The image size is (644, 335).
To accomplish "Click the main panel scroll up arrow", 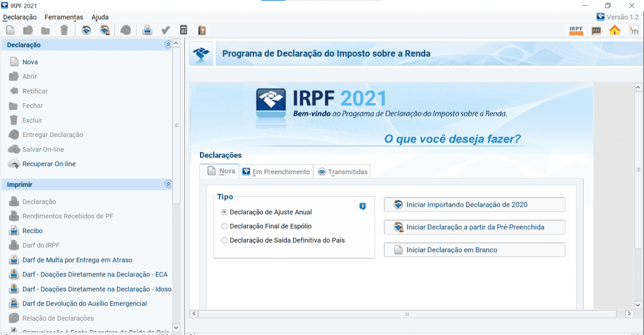I will pos(638,87).
